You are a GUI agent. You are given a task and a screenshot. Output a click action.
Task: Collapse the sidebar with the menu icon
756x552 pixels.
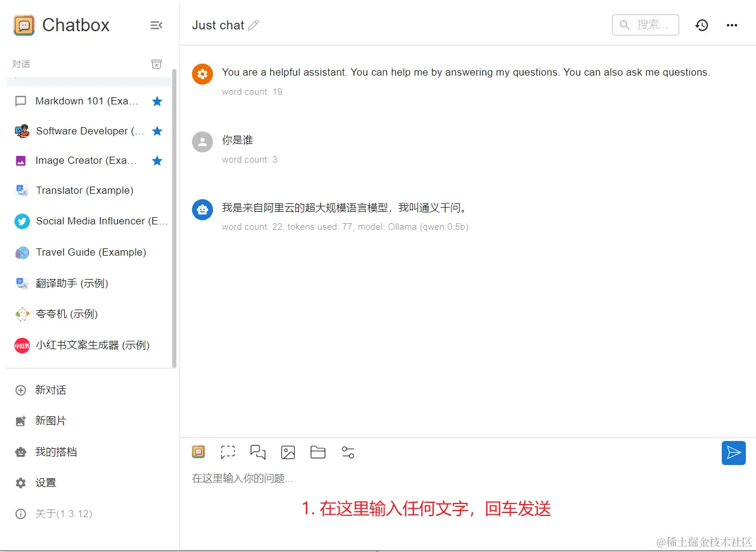pos(156,25)
